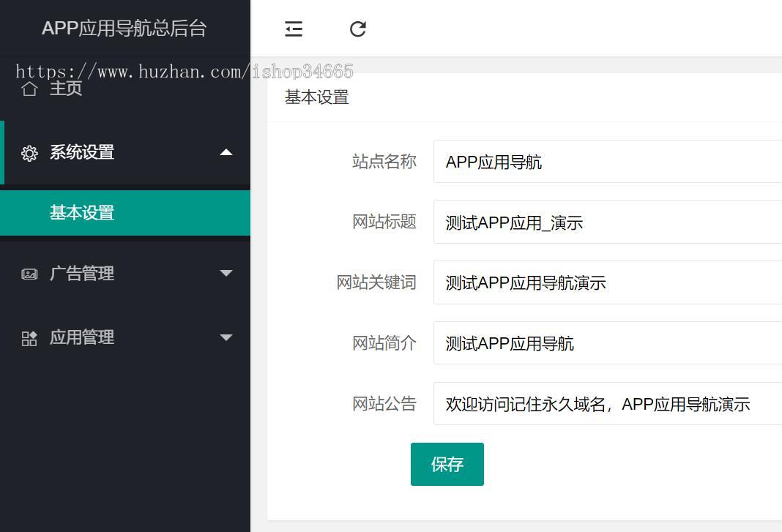782x532 pixels.
Task: Click the refresh icon in the top bar
Action: pyautogui.click(x=357, y=29)
